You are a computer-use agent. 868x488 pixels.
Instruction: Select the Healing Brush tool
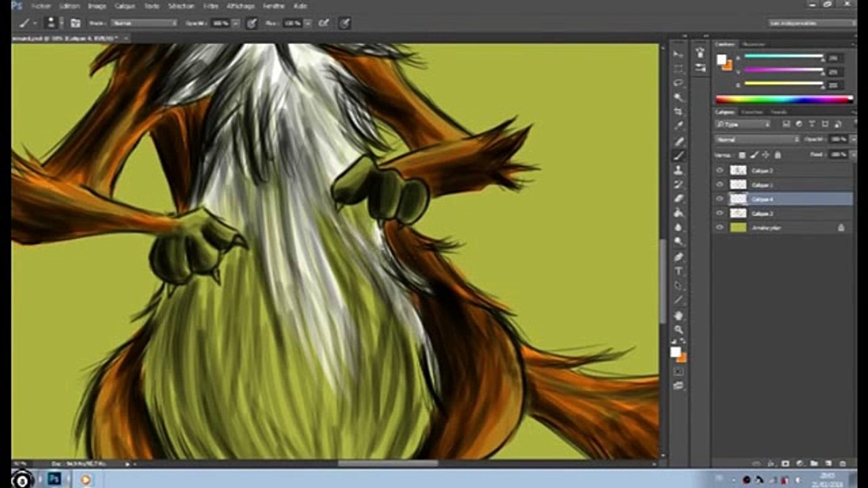(x=678, y=141)
